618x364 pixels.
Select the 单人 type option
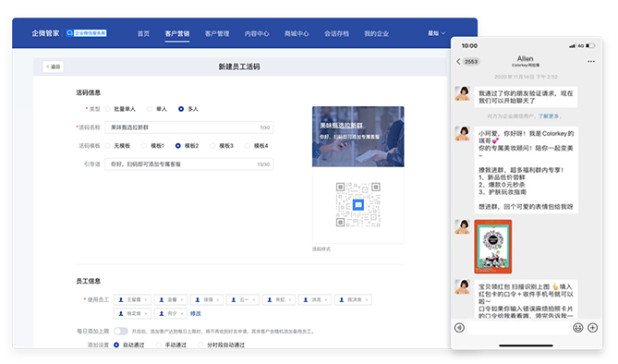click(157, 109)
